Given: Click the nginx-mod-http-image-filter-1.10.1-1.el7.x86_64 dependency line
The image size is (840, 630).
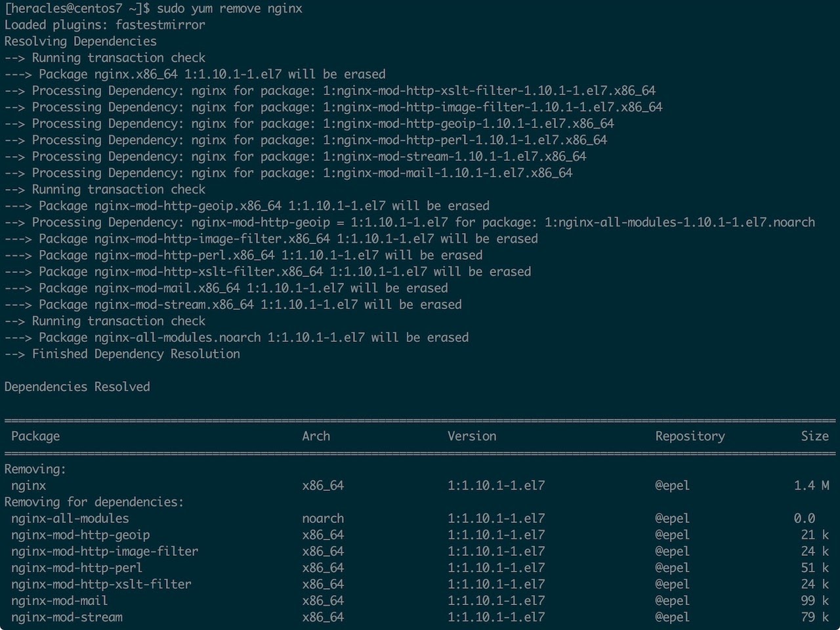Looking at the screenshot, I should [333, 107].
